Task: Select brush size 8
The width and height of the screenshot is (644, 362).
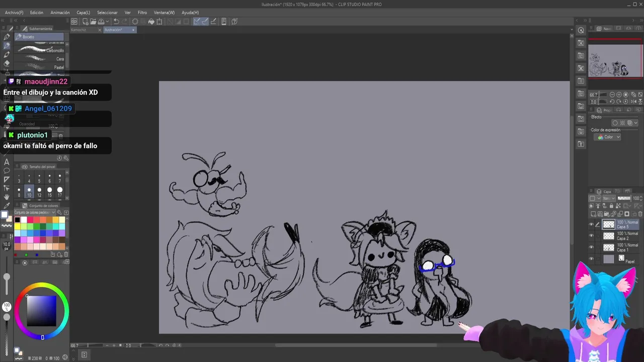Action: coord(19,193)
